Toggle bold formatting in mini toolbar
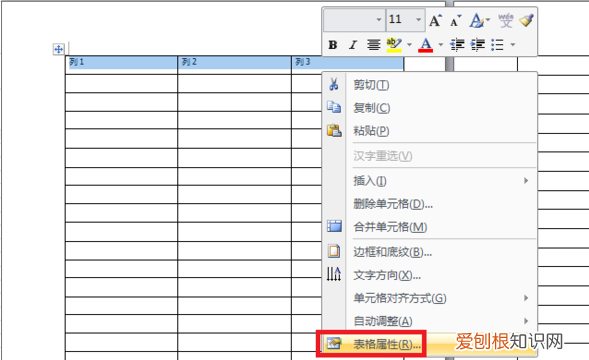The height and width of the screenshot is (360, 589). [332, 45]
